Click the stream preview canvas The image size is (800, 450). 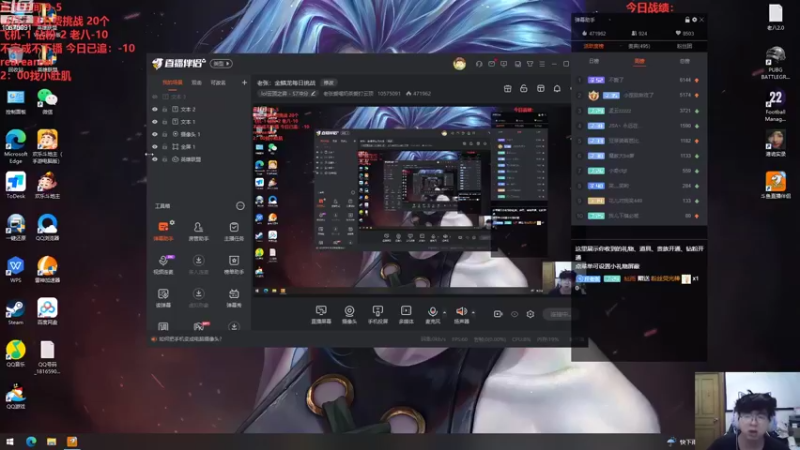(x=411, y=201)
